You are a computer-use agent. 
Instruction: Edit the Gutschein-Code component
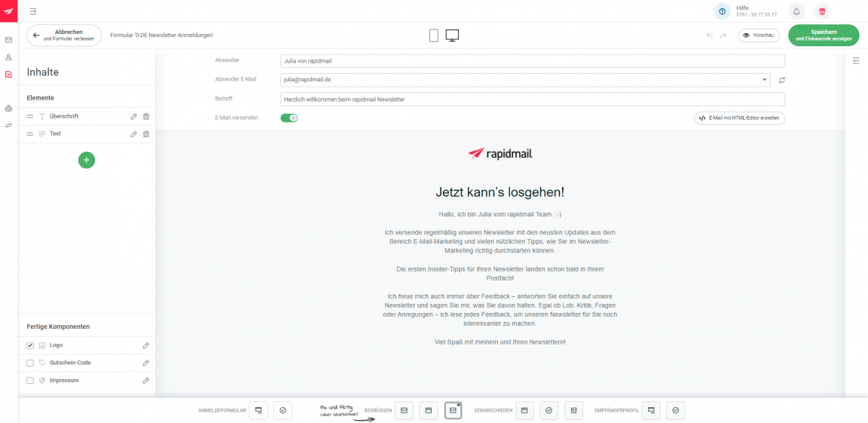click(146, 363)
